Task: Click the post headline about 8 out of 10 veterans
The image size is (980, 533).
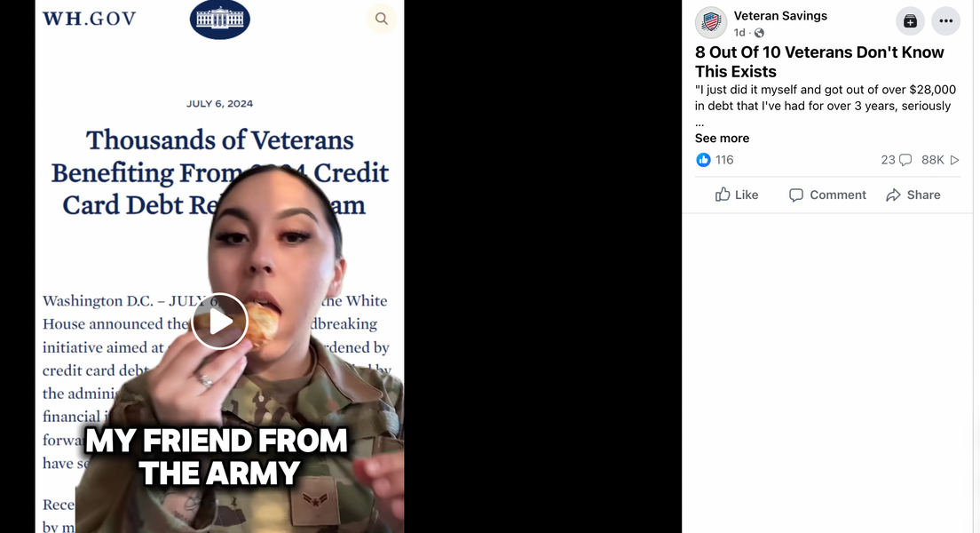Action: [819, 62]
